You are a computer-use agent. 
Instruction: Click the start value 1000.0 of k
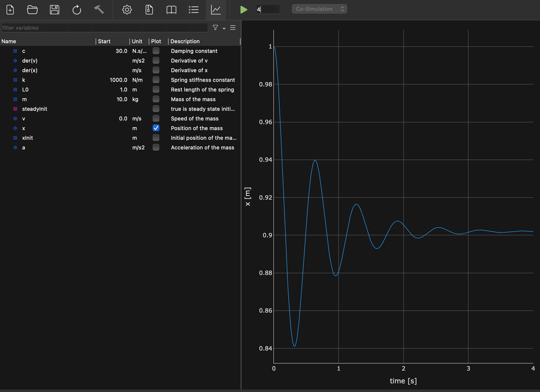[118, 80]
